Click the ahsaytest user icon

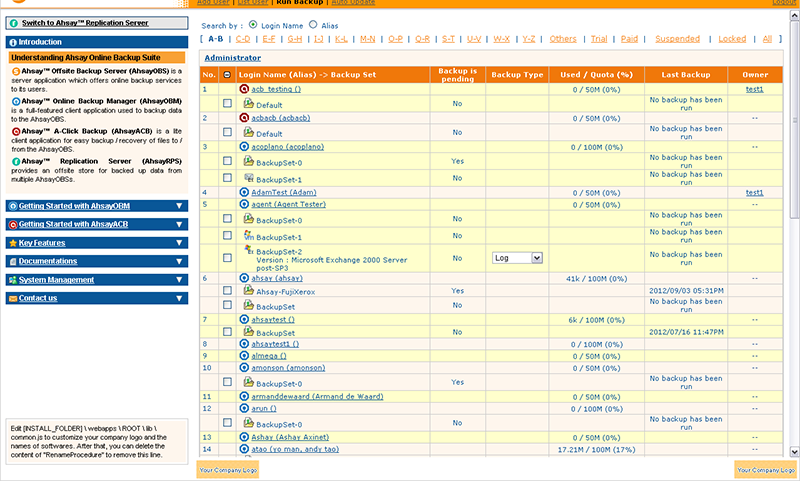click(x=244, y=319)
